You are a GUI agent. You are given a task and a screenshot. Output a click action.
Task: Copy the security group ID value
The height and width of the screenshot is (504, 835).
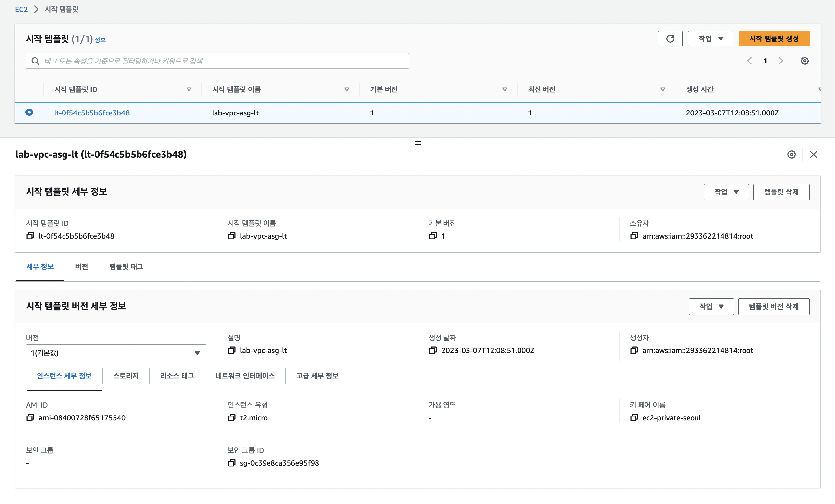pos(232,463)
